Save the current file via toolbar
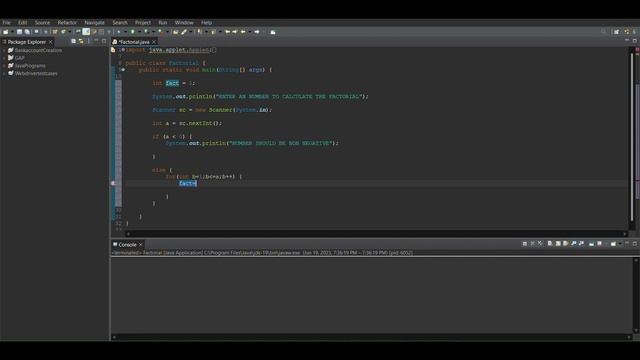This screenshot has width=640, height=360. click(x=19, y=32)
